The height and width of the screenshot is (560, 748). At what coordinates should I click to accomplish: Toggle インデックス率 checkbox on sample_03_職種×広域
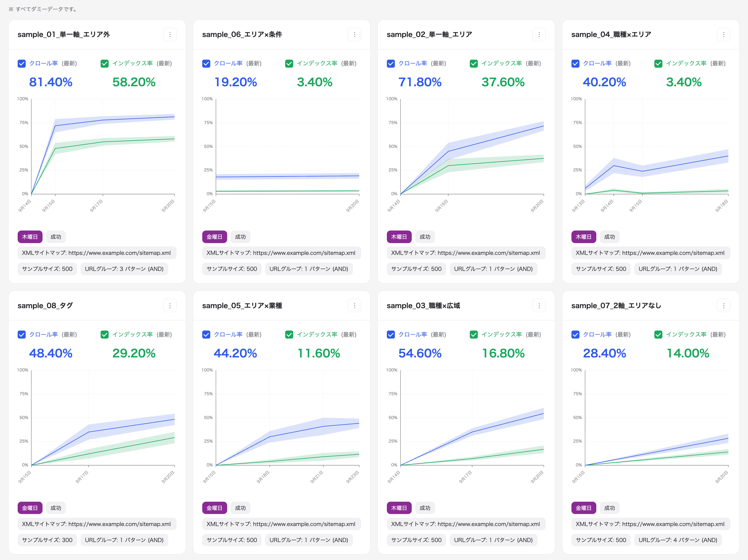coord(474,335)
